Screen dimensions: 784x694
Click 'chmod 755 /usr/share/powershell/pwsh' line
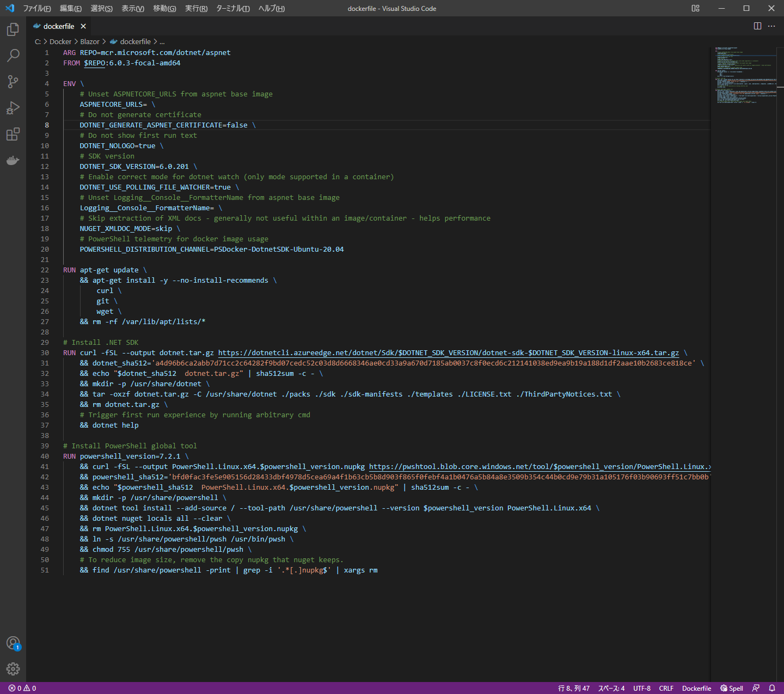[x=168, y=550]
